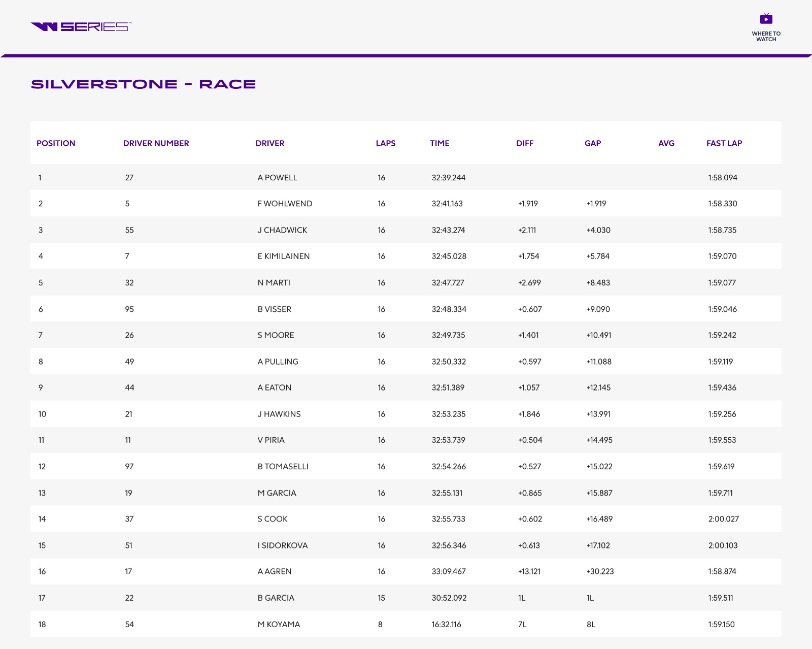Click driver name N MARTI
The width and height of the screenshot is (812, 649).
coord(274,283)
